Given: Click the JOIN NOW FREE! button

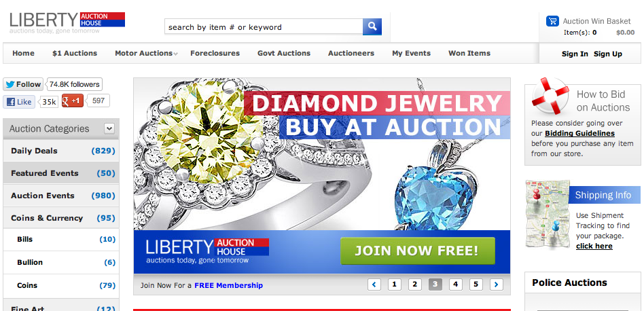Looking at the screenshot, I should 417,251.
